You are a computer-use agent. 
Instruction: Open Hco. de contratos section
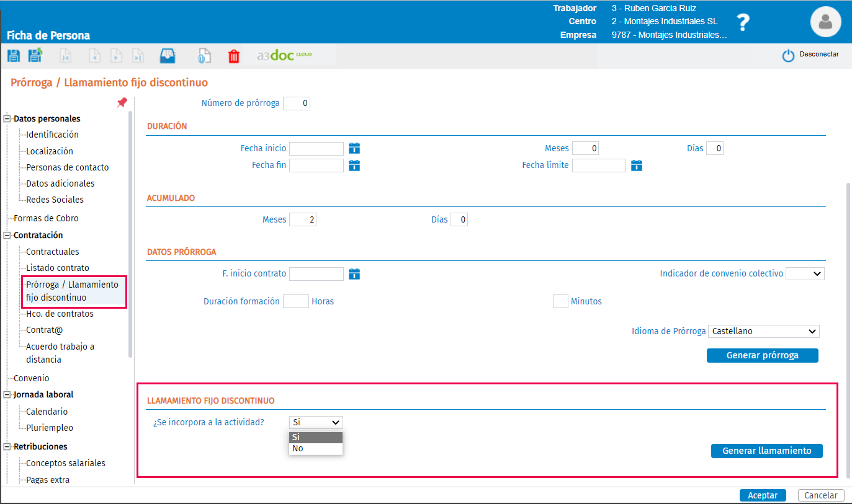[x=60, y=314]
